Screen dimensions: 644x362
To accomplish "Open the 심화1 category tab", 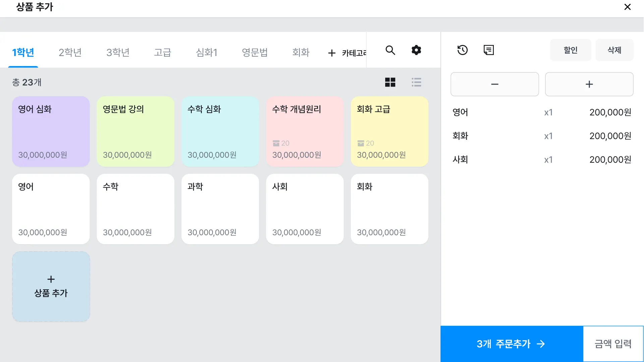I will [207, 52].
